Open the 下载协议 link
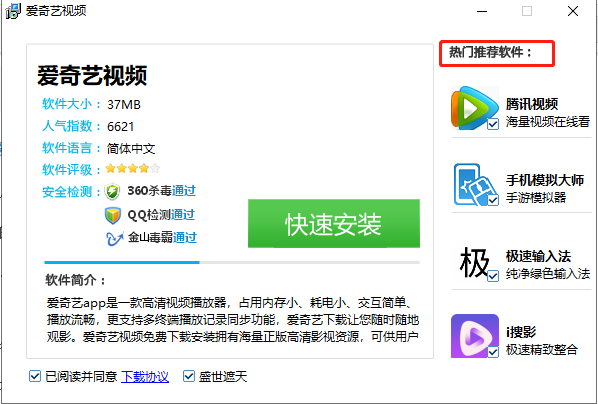Viewport: 598px width, 404px height. click(x=145, y=377)
